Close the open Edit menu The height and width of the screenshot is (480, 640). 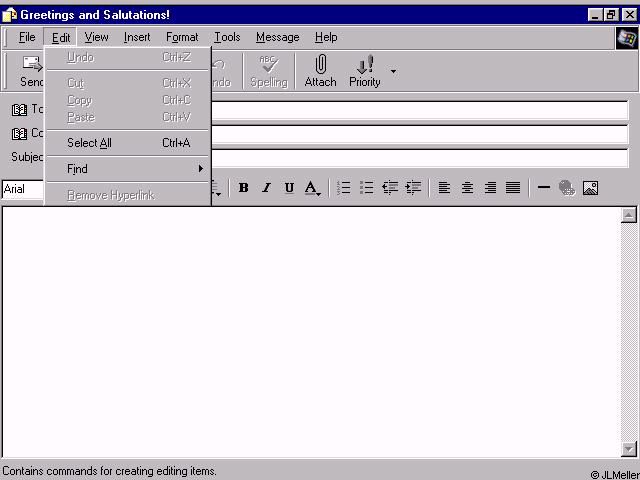coord(61,38)
